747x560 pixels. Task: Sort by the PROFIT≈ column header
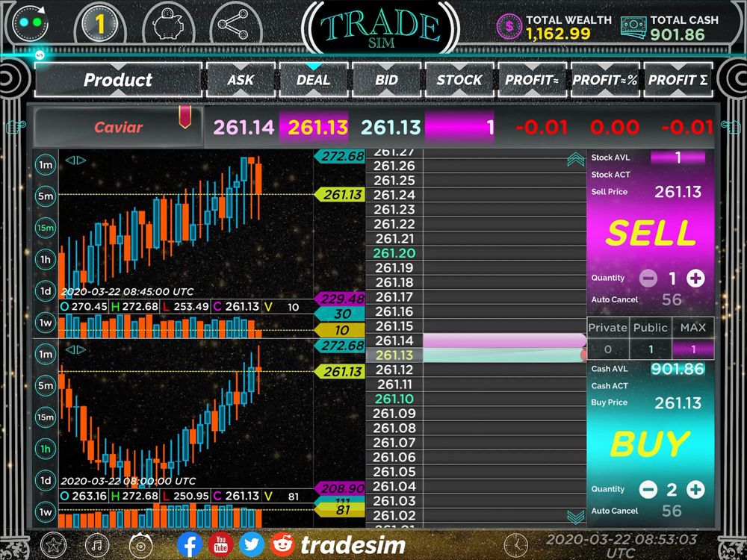(532, 80)
